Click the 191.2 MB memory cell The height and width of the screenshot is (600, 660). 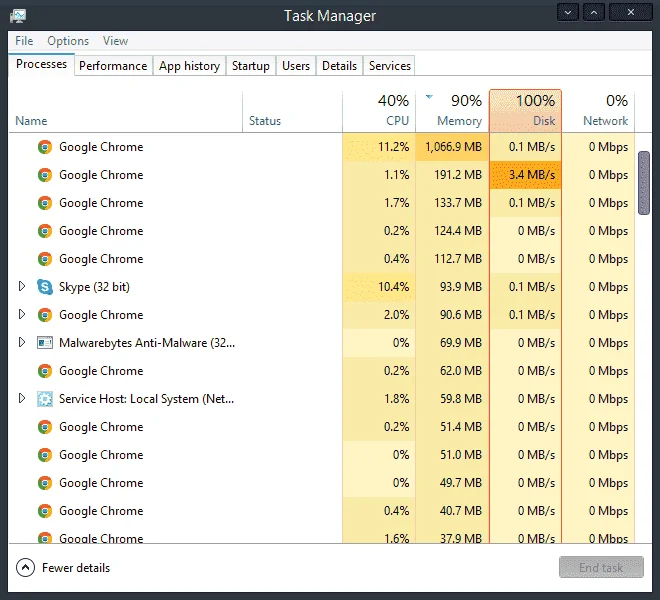coord(452,175)
